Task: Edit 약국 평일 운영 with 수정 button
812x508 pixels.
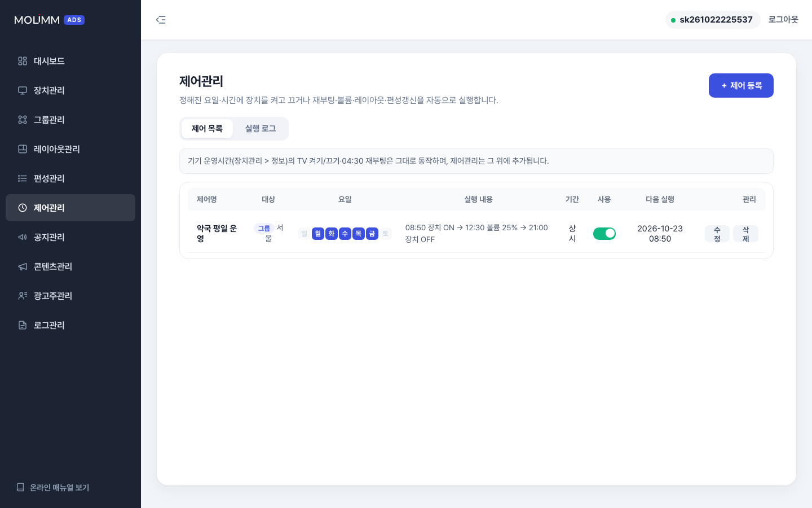Action: coord(717,234)
